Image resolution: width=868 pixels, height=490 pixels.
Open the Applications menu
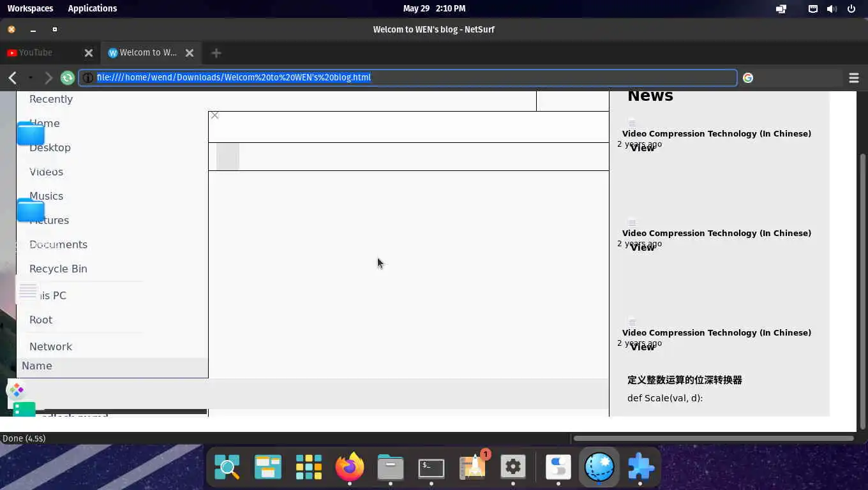pos(93,8)
